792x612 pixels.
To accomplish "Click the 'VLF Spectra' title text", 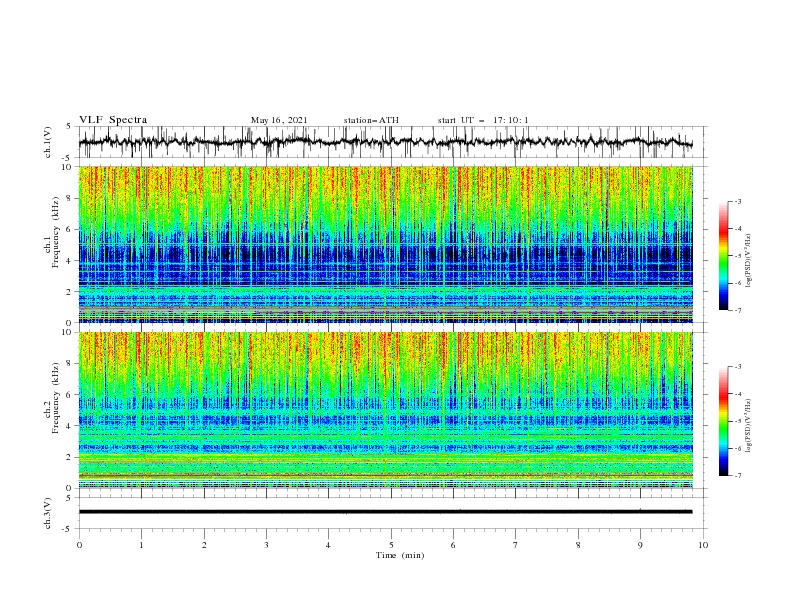I will click(x=113, y=120).
